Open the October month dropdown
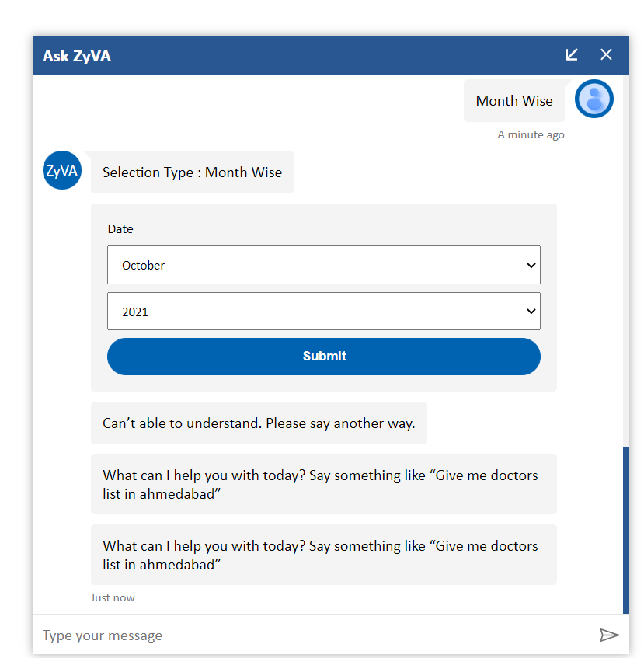 (x=323, y=265)
